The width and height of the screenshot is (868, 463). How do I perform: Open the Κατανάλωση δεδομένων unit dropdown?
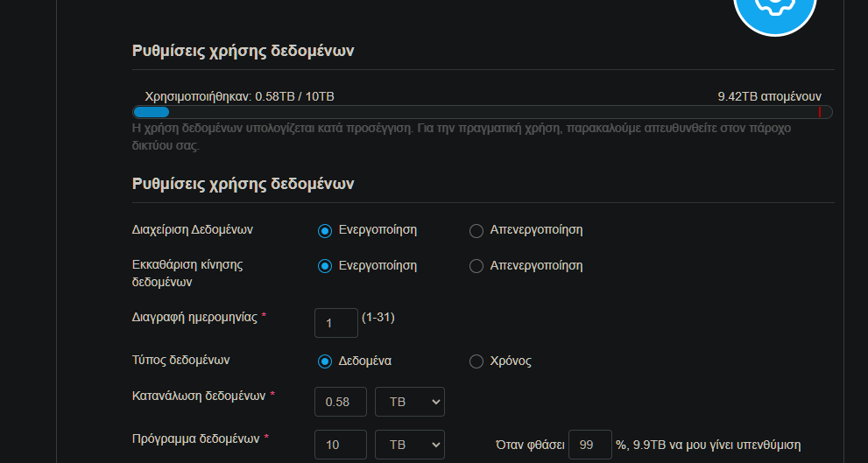tap(409, 402)
